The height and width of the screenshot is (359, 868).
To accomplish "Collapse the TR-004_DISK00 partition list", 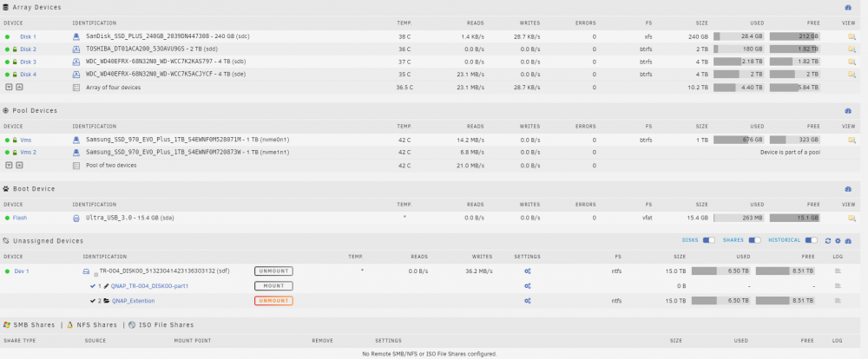I will coord(95,274).
